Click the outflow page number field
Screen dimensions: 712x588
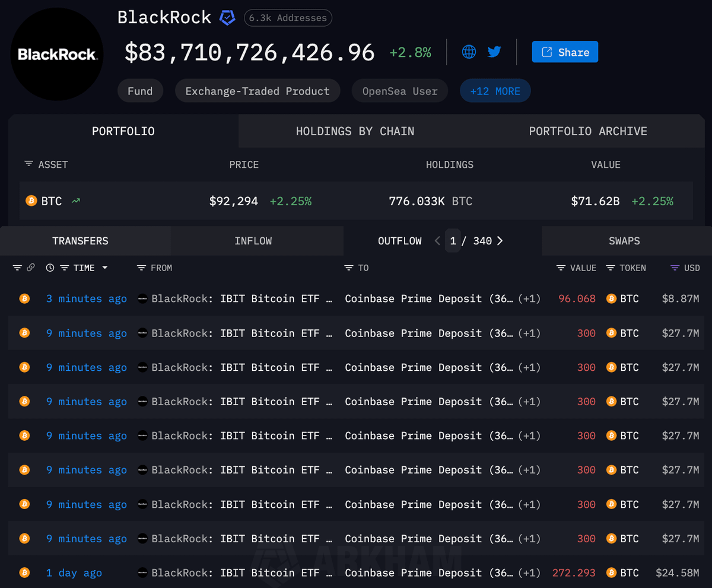[x=453, y=241]
